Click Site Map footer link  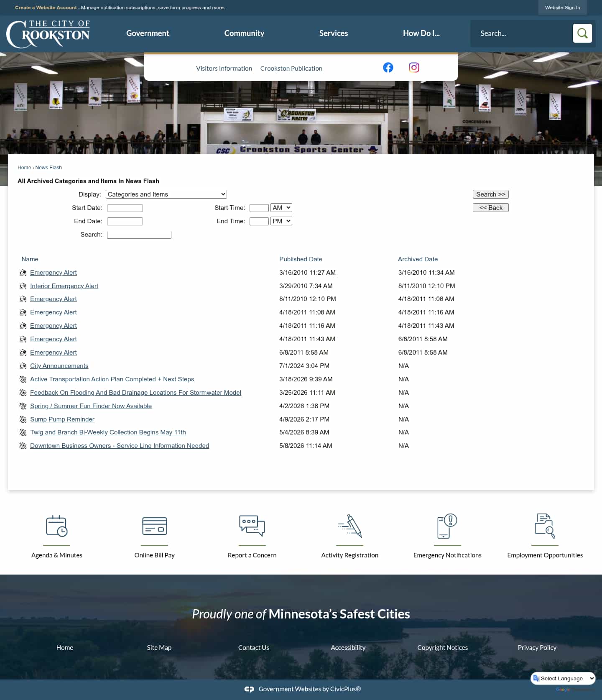159,647
